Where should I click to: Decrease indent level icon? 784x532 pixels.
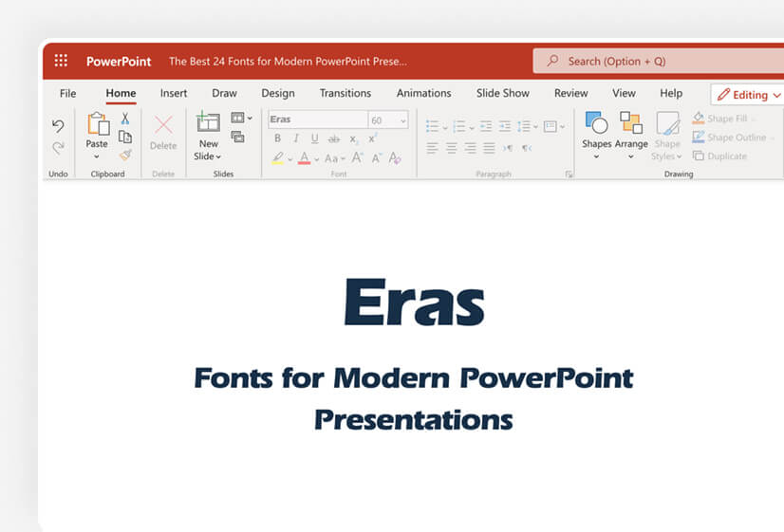click(486, 126)
